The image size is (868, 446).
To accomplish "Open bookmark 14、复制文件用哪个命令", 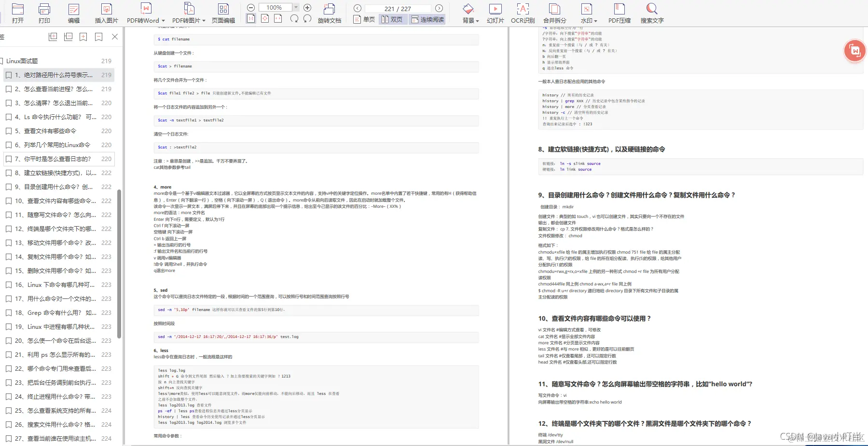I will 59,257.
